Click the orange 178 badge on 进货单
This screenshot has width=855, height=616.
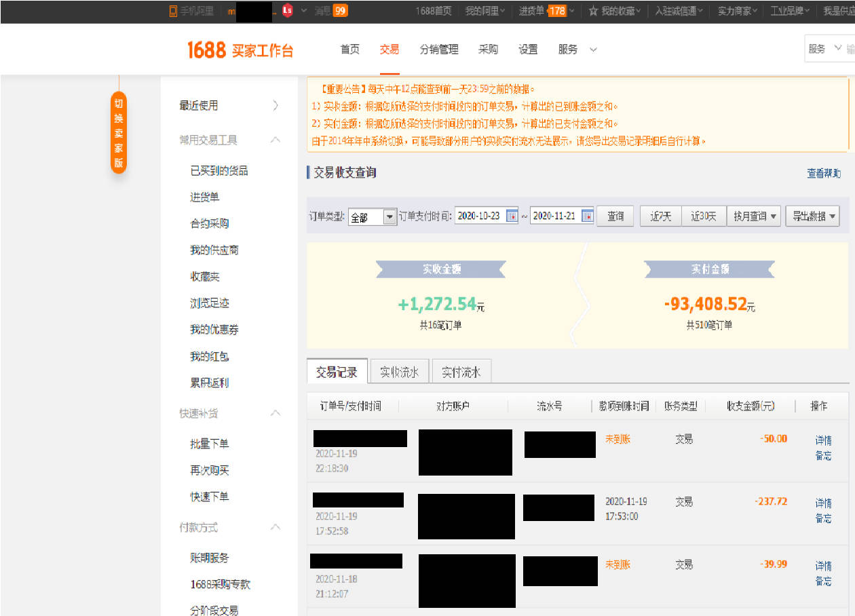556,10
